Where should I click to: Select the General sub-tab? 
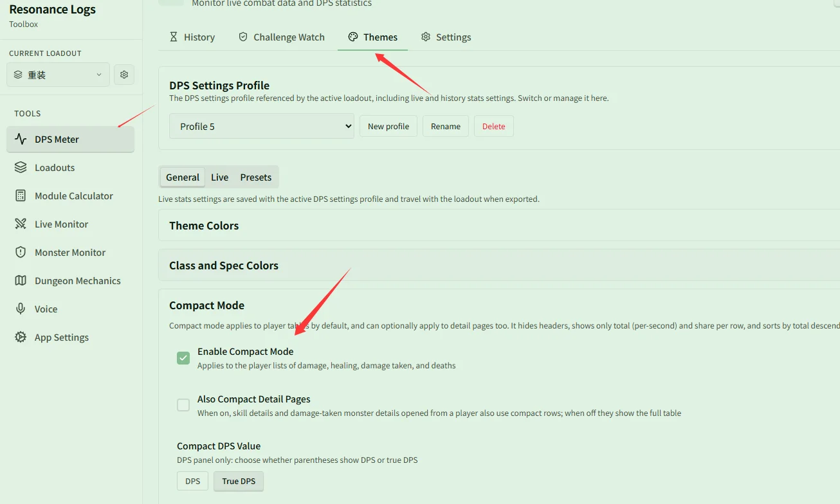click(183, 177)
